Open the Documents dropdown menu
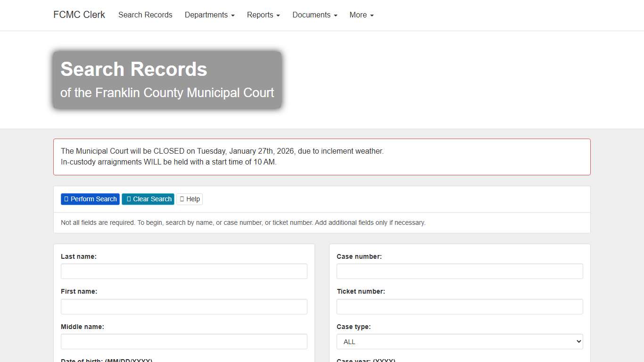 pyautogui.click(x=314, y=15)
